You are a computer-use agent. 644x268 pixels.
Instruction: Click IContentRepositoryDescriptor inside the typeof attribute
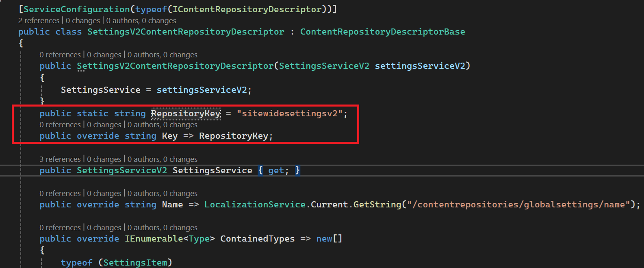[x=247, y=9]
